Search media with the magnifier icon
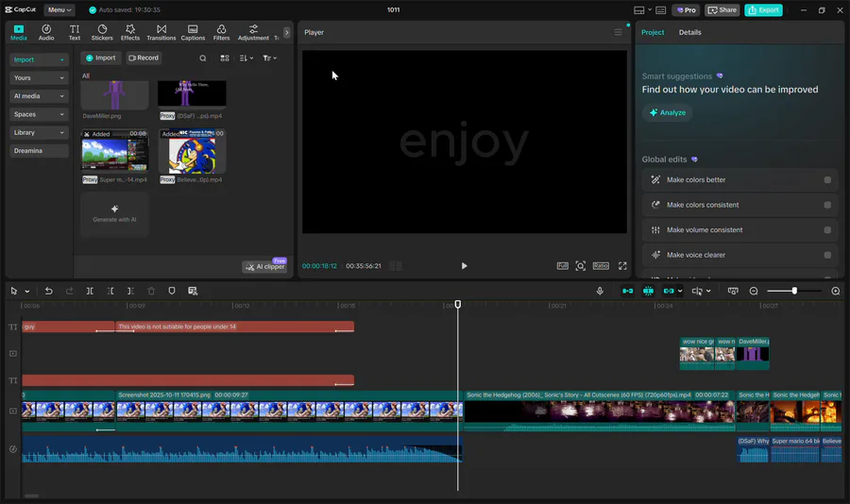The height and width of the screenshot is (504, 850). (203, 58)
